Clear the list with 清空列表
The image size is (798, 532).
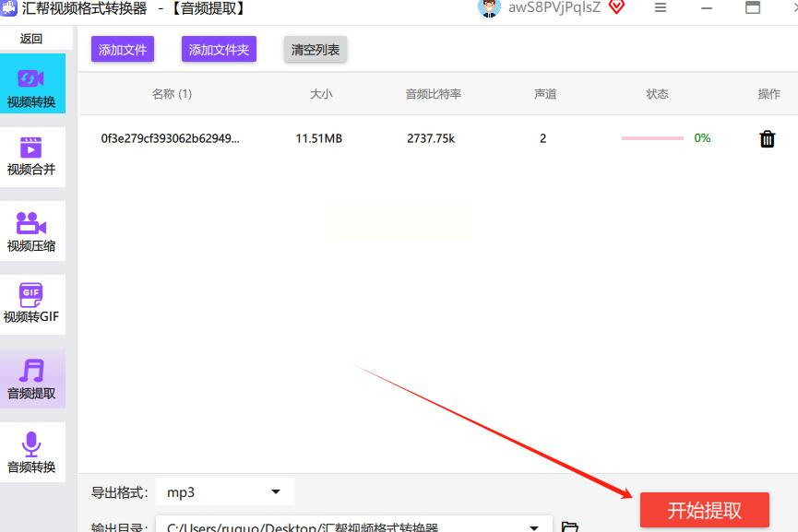coord(315,50)
